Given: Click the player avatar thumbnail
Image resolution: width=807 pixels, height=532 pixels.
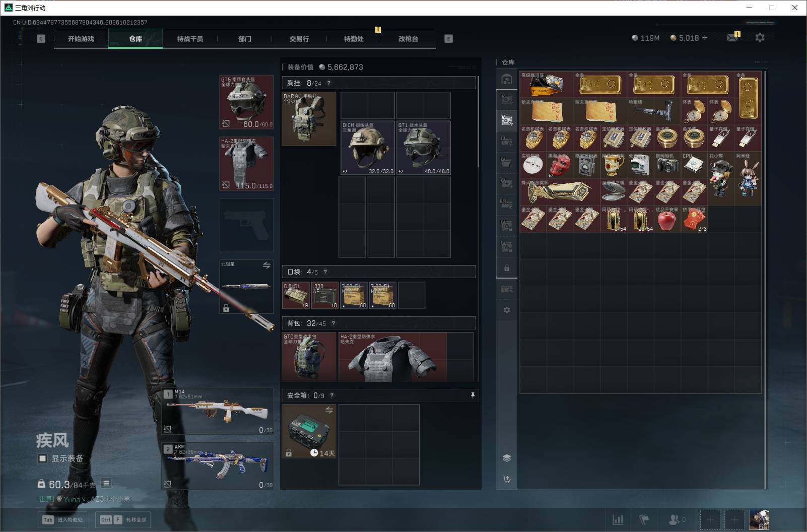Looking at the screenshot, I should pos(759,519).
